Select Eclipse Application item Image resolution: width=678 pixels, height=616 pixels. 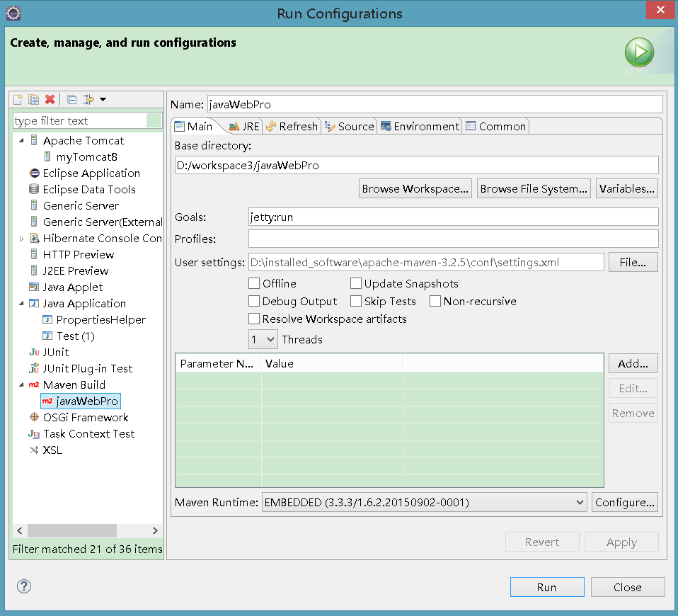91,173
